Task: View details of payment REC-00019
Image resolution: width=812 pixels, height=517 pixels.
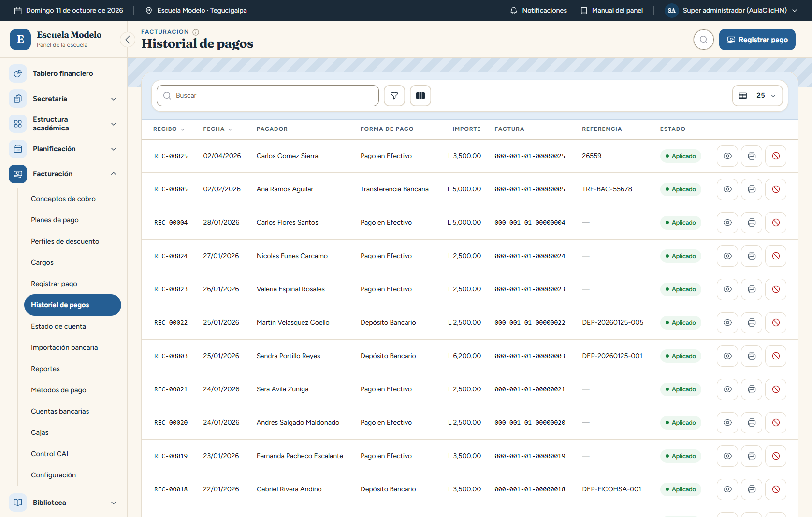Action: (727, 456)
